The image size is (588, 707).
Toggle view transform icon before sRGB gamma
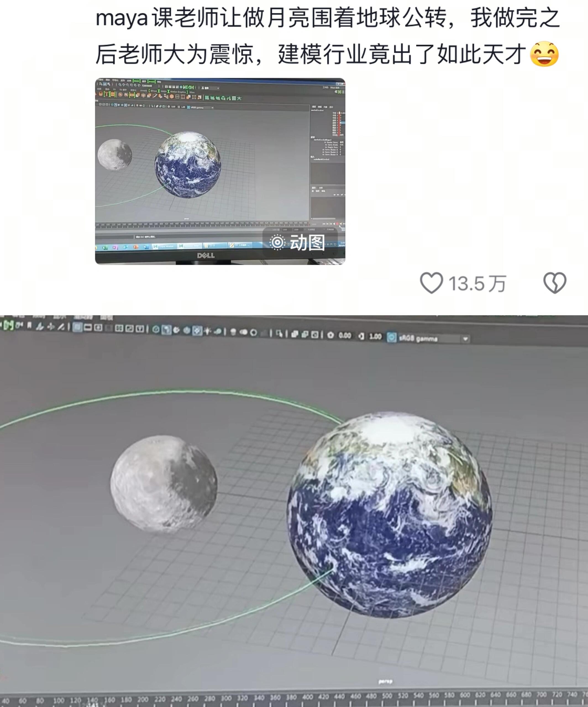click(x=391, y=337)
